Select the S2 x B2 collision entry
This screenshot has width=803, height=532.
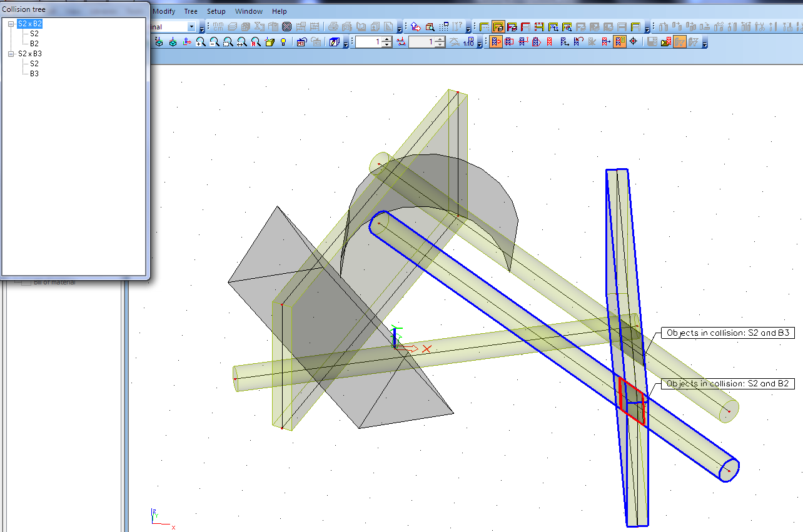point(30,24)
